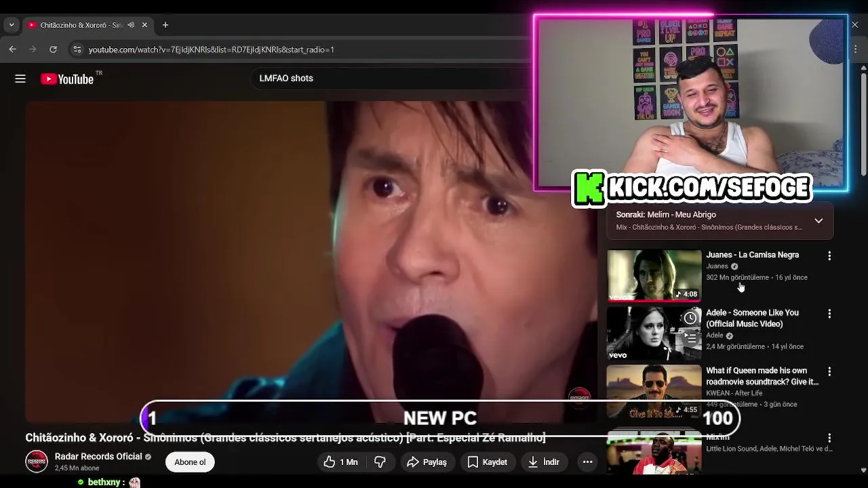The height and width of the screenshot is (488, 868).
Task: Open the YouTube hamburger guide menu
Action: coord(20,79)
